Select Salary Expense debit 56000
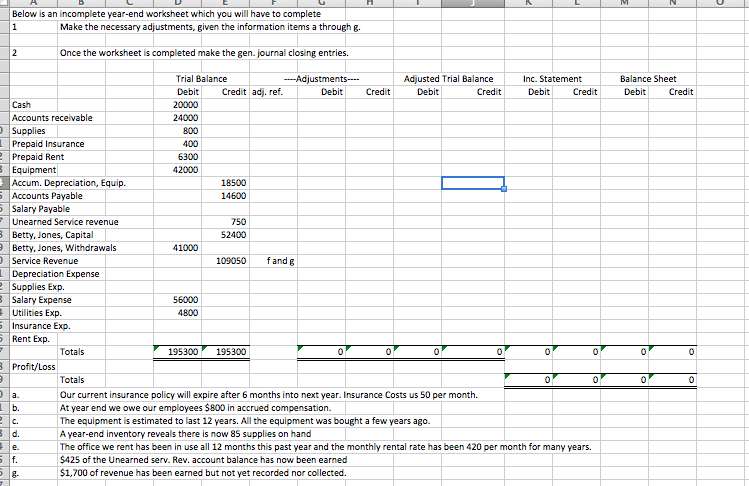749x486 pixels. coord(185,300)
